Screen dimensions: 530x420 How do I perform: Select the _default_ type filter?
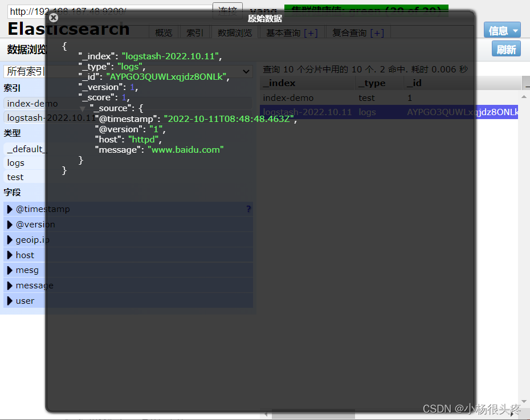pos(128,149)
